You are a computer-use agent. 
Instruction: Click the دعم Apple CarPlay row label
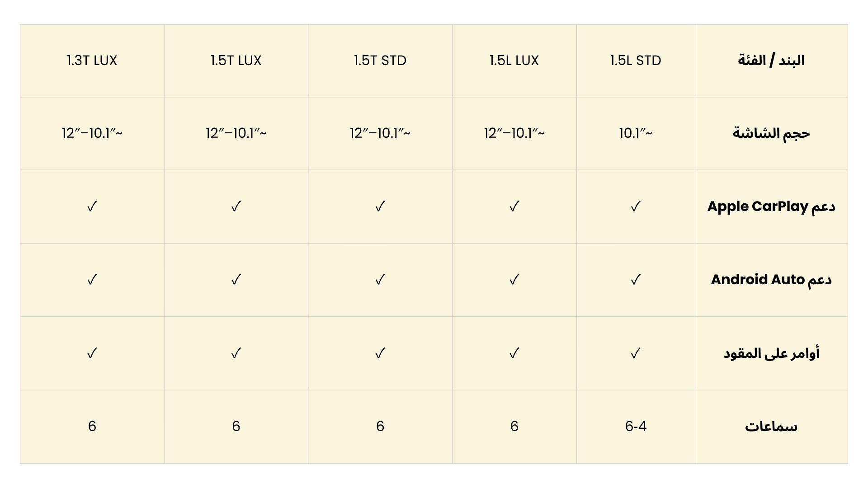tap(771, 206)
